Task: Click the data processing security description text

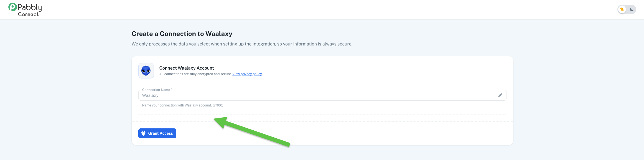Action: pos(242,44)
